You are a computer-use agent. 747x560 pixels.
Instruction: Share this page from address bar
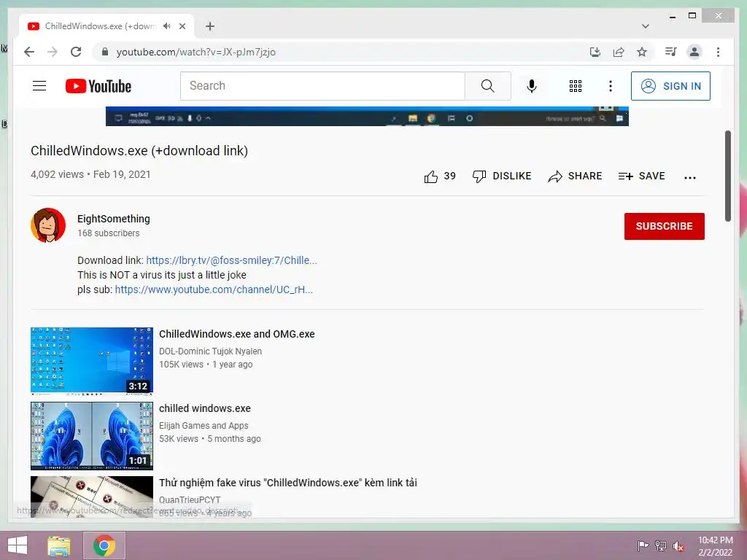pyautogui.click(x=619, y=52)
